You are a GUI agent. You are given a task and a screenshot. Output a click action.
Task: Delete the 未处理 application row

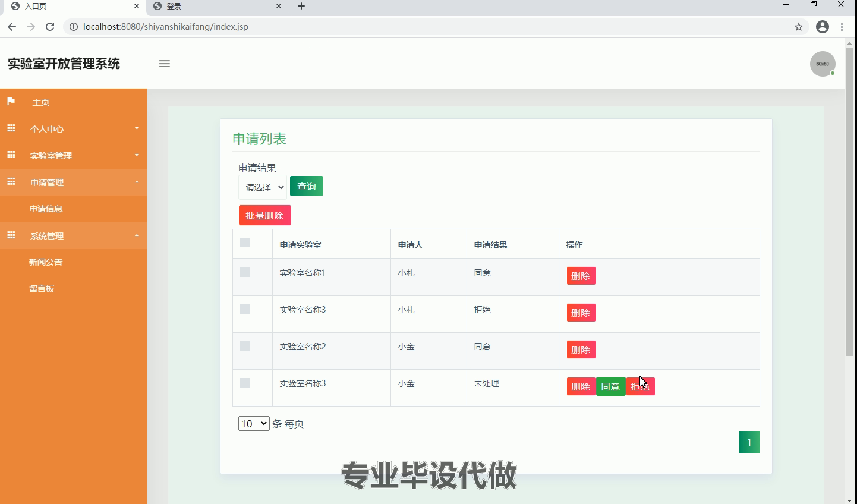click(581, 386)
